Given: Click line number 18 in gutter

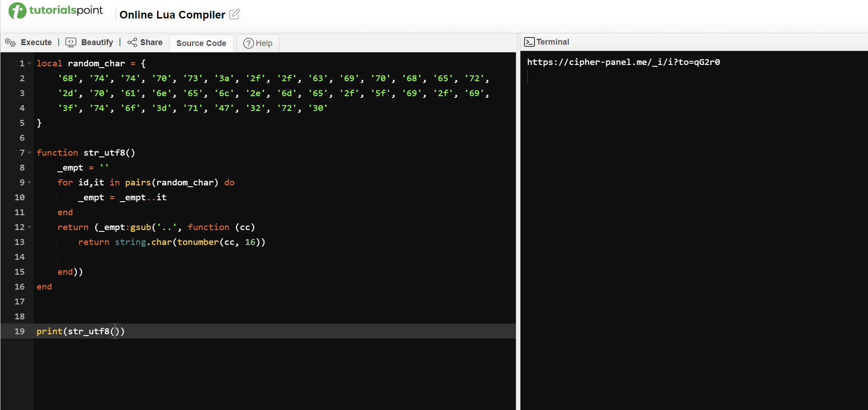Looking at the screenshot, I should click(19, 317).
